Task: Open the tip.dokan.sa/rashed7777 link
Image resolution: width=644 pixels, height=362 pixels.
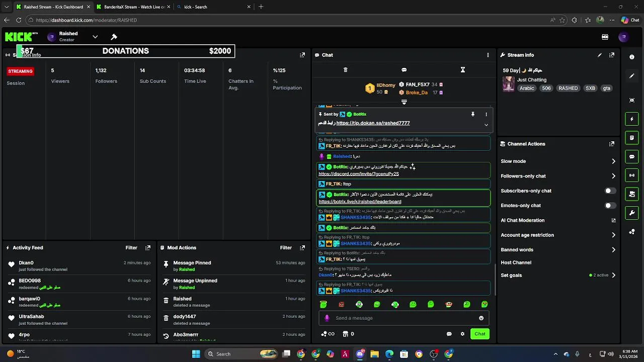Action: tap(373, 123)
